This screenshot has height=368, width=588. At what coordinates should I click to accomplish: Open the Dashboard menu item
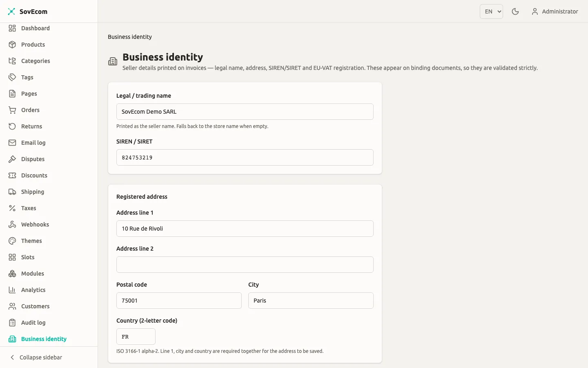[49, 28]
